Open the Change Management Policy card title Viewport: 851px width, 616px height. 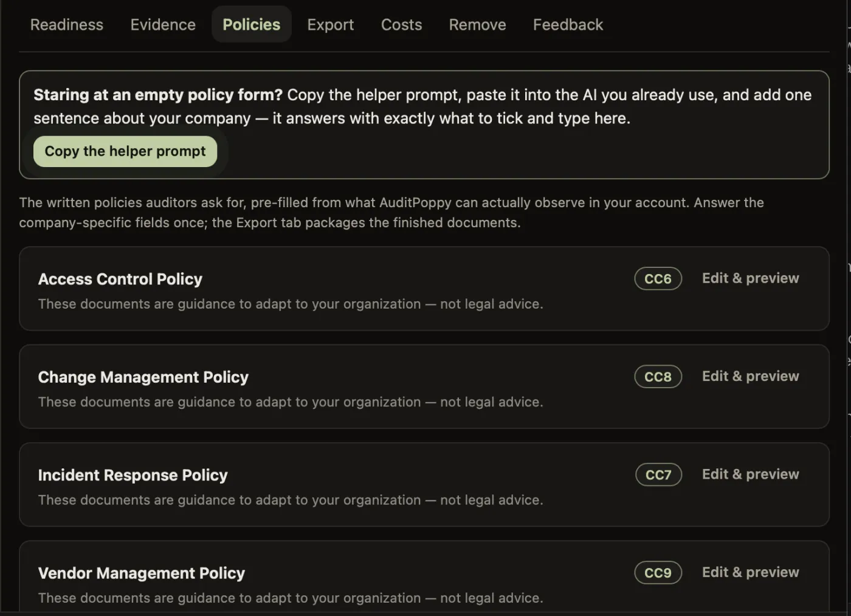[143, 377]
